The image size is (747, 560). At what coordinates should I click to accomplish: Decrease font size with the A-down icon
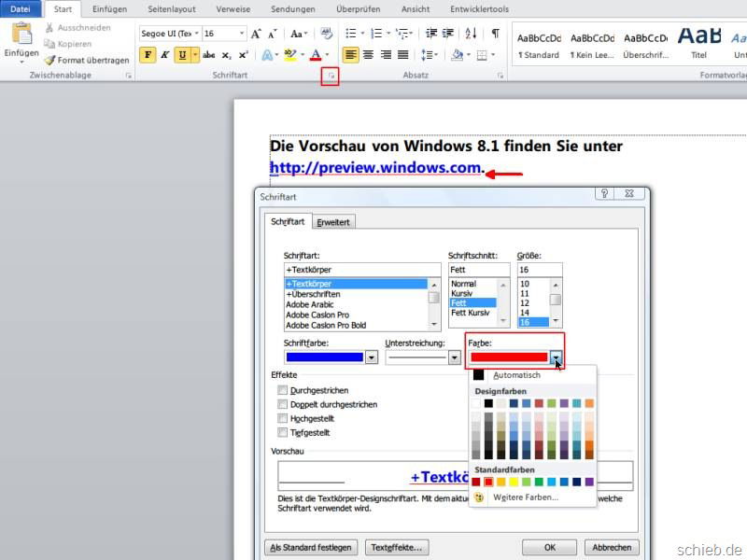(273, 34)
